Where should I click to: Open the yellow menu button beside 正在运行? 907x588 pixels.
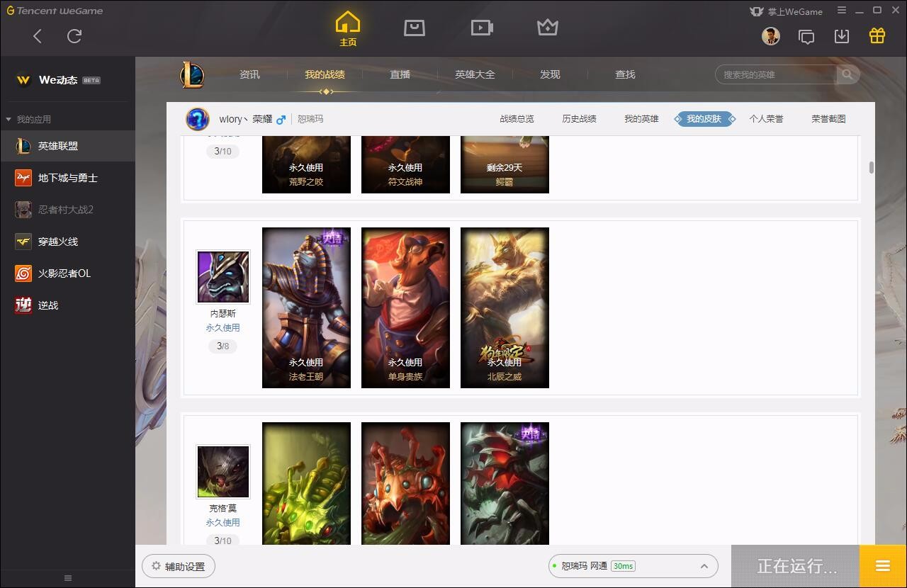883,566
